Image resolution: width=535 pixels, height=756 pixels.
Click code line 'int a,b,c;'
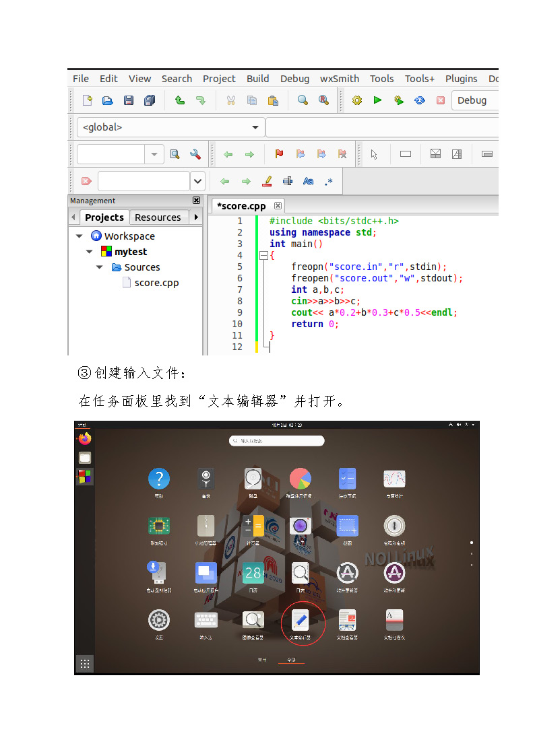coord(317,289)
